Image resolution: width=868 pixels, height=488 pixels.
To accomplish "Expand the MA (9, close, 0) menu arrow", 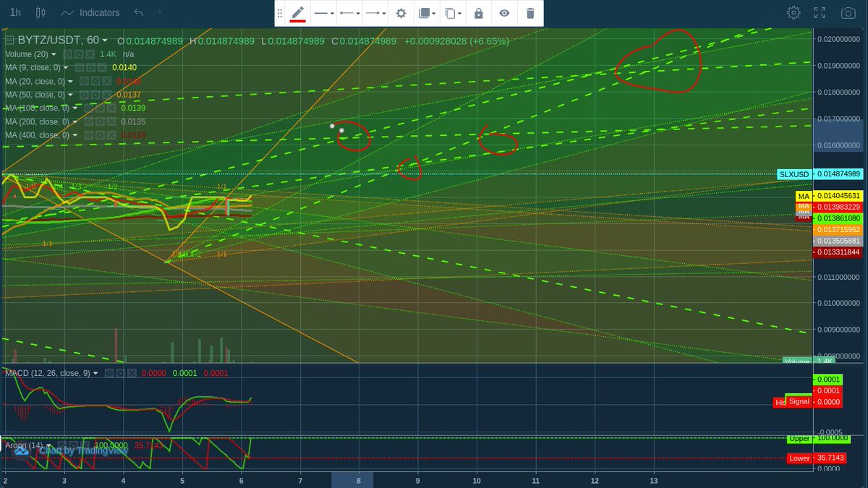I will (66, 68).
